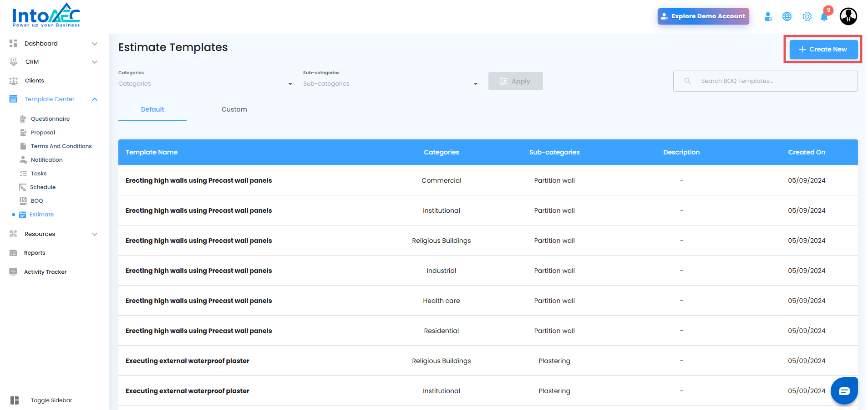Open Terms And Conditions templates

pyautogui.click(x=61, y=146)
